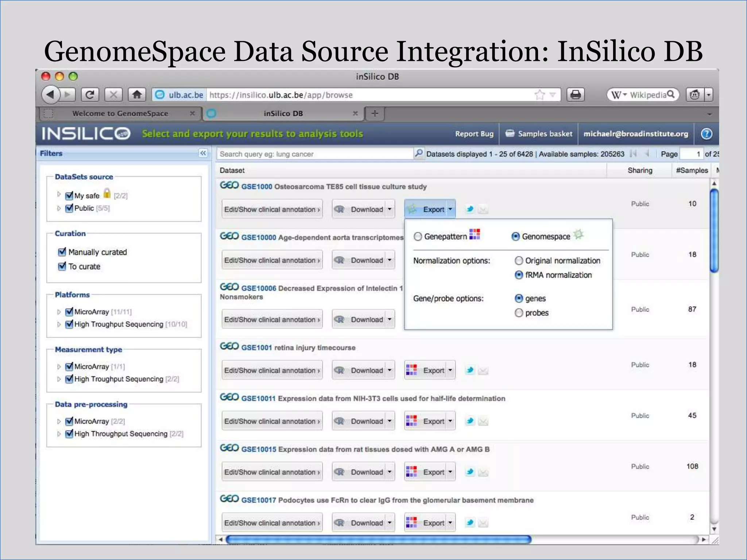747x560 pixels.
Task: Open Download dropdown arrow for GSE1000
Action: coord(390,209)
